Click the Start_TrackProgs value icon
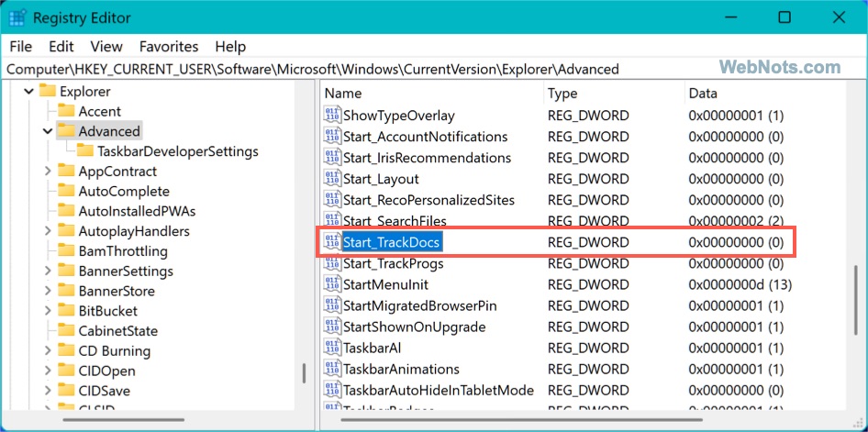The image size is (868, 432). click(332, 264)
